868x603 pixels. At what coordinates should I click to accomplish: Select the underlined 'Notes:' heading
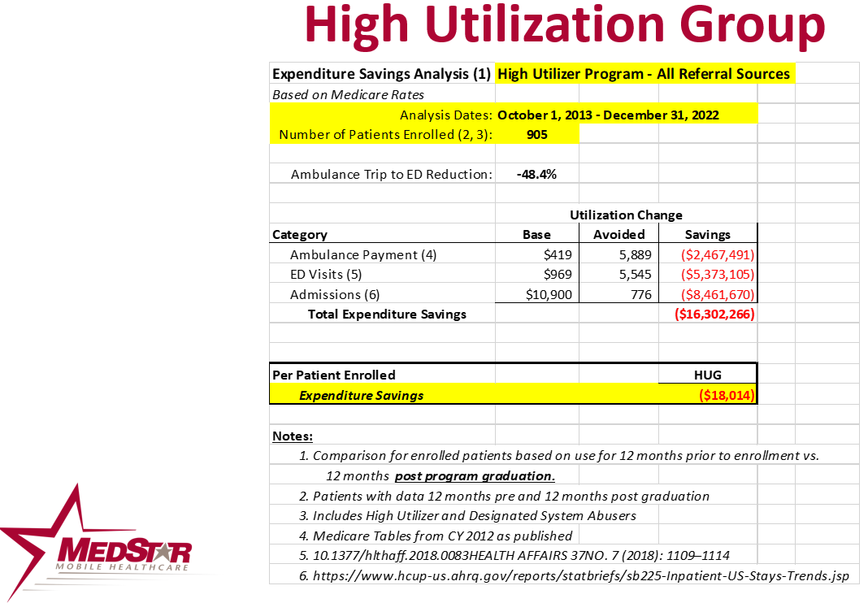click(293, 436)
